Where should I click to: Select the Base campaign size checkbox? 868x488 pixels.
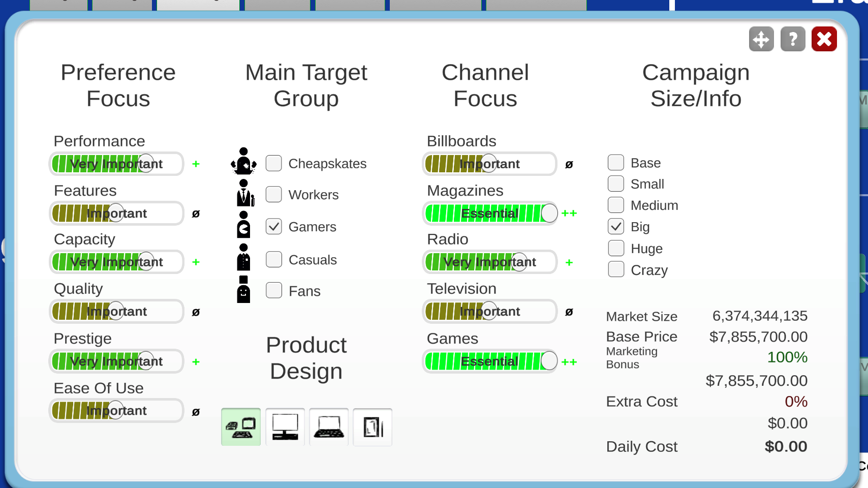point(616,163)
